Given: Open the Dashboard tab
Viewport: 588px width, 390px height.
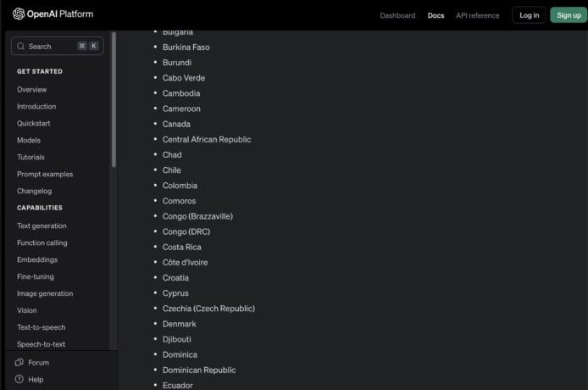Looking at the screenshot, I should pyautogui.click(x=397, y=15).
